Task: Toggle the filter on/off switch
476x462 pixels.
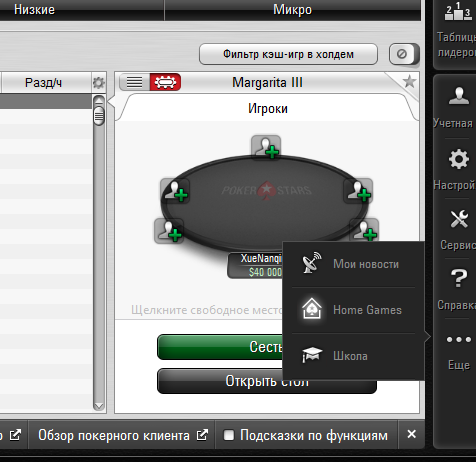Action: click(x=404, y=54)
